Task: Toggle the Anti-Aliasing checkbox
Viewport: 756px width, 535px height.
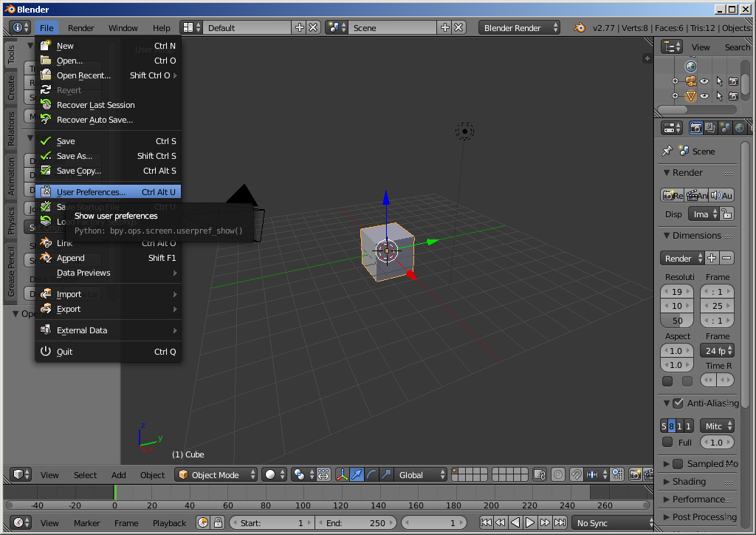Action: coord(678,403)
